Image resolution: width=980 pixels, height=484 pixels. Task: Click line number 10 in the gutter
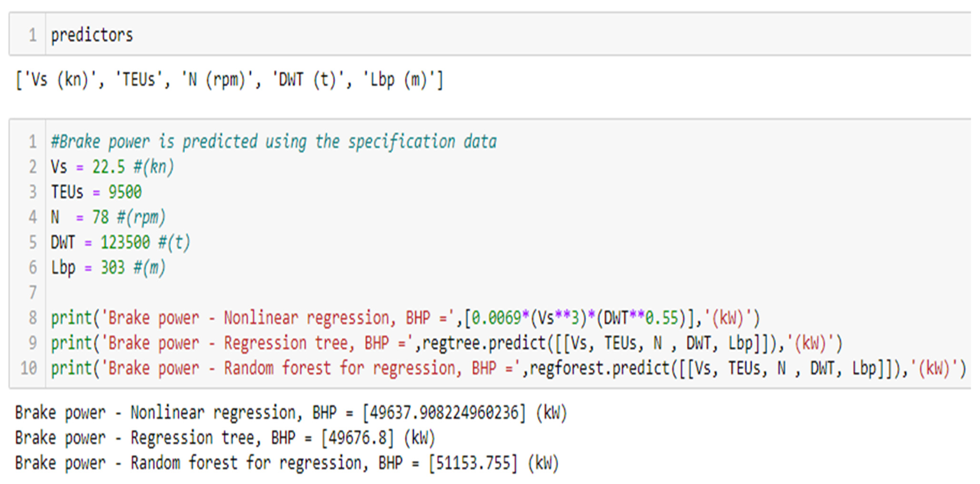pos(29,368)
